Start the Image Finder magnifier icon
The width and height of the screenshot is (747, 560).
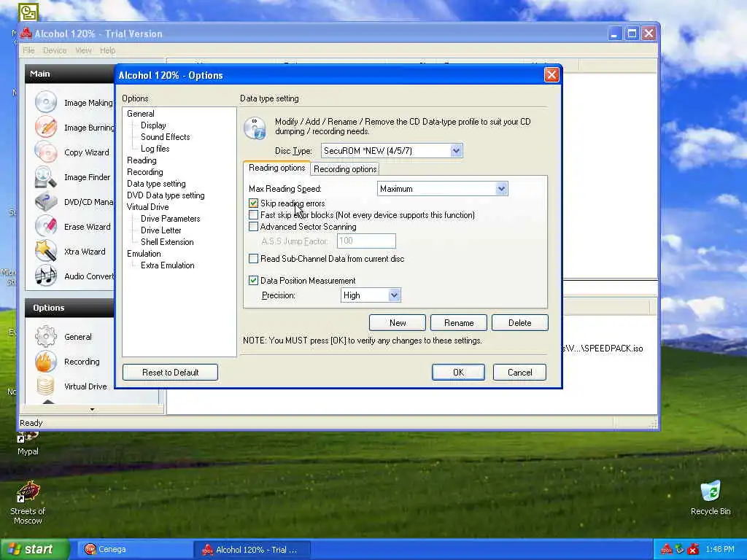click(x=46, y=176)
